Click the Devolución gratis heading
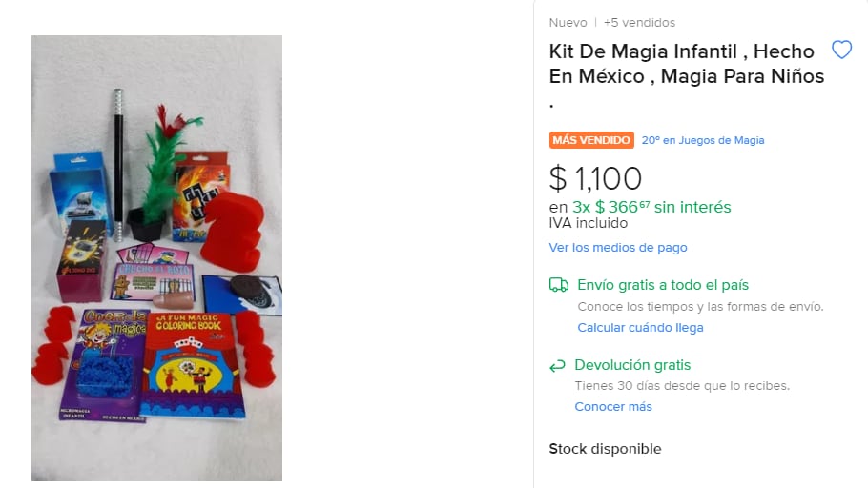This screenshot has width=868, height=488. 632,365
